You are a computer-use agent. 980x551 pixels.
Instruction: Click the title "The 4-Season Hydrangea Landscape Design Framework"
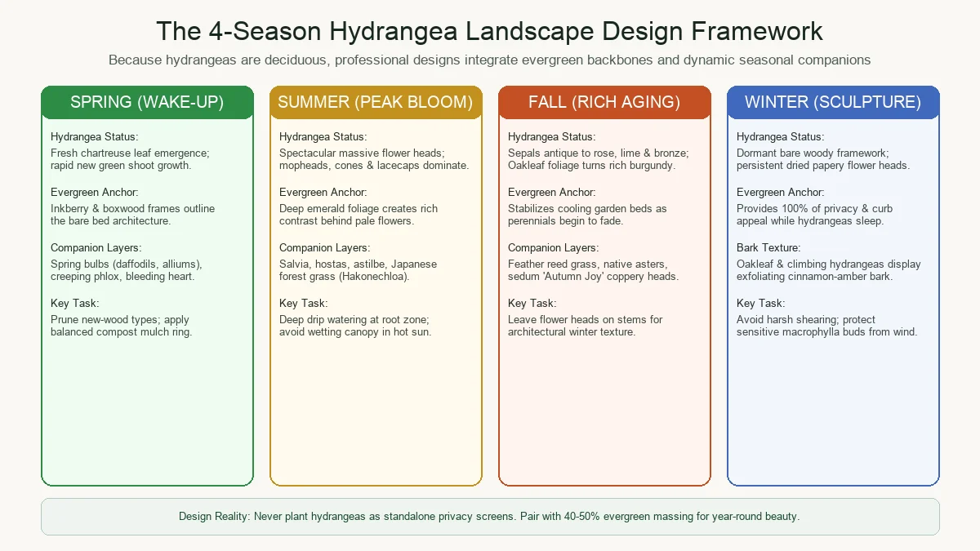(490, 31)
